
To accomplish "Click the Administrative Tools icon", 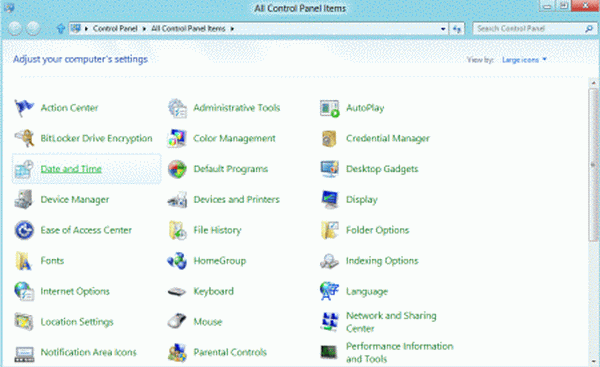I will tap(177, 108).
